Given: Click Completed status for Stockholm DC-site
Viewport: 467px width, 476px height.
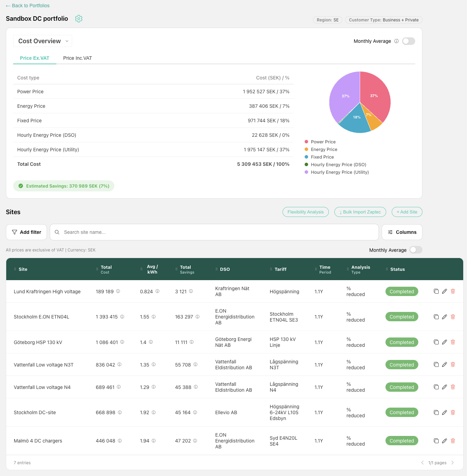Looking at the screenshot, I should (x=402, y=412).
